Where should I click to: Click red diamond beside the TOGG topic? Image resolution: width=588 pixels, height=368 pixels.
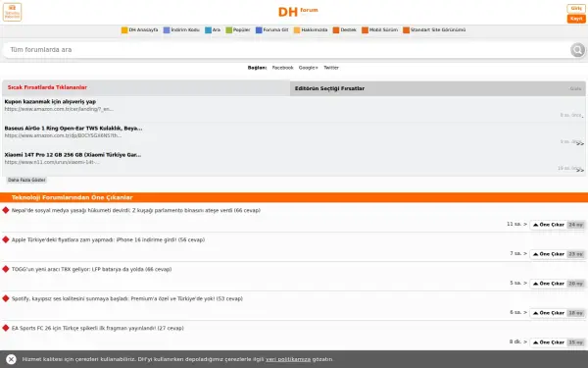(6, 269)
